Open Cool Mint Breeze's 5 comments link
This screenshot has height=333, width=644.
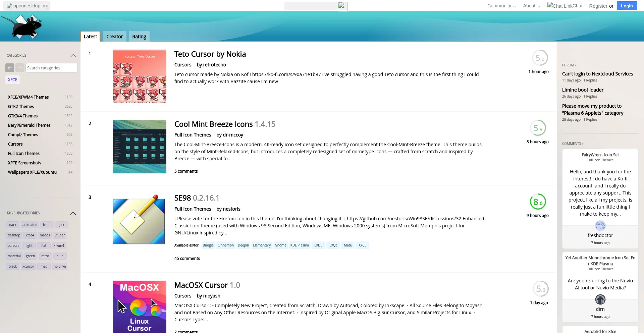(186, 171)
